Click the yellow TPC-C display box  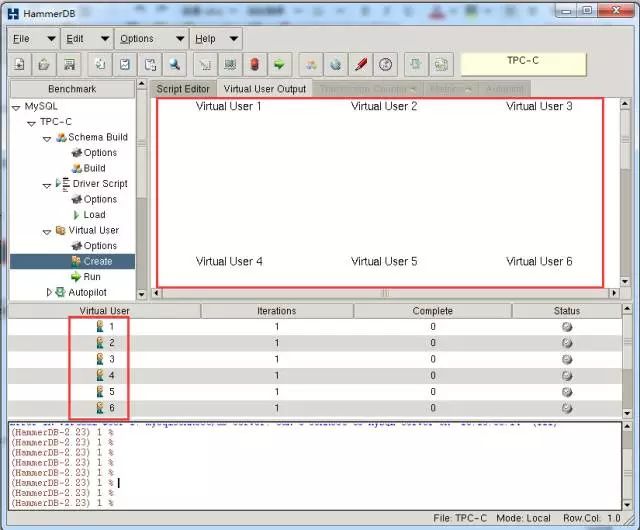523,64
